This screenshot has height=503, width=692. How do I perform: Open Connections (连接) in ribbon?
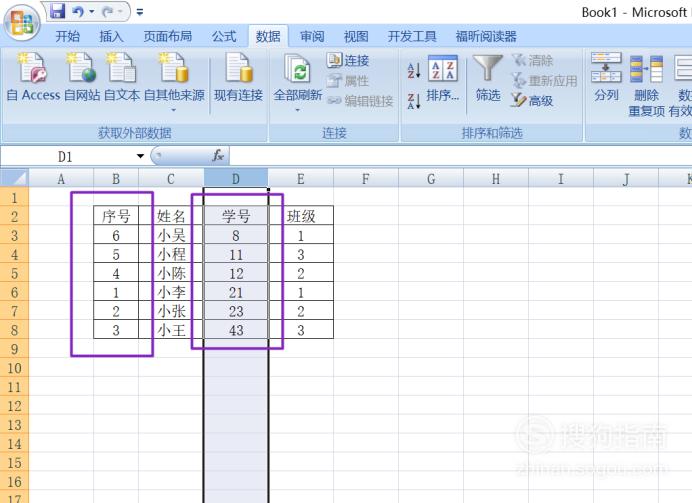348,60
